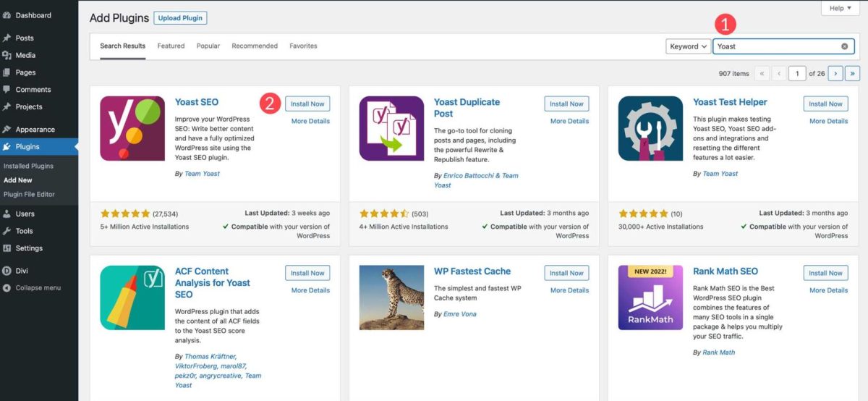Click WP Fastest Cache title link
Screen dimensions: 868x401
pyautogui.click(x=472, y=271)
